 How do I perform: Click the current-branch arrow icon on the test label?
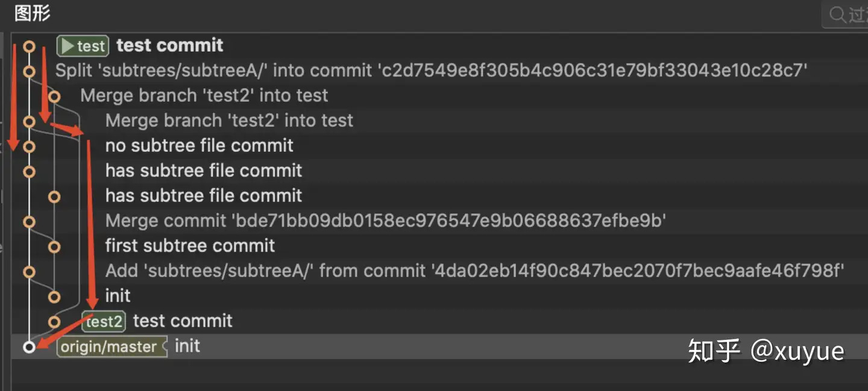click(x=67, y=46)
